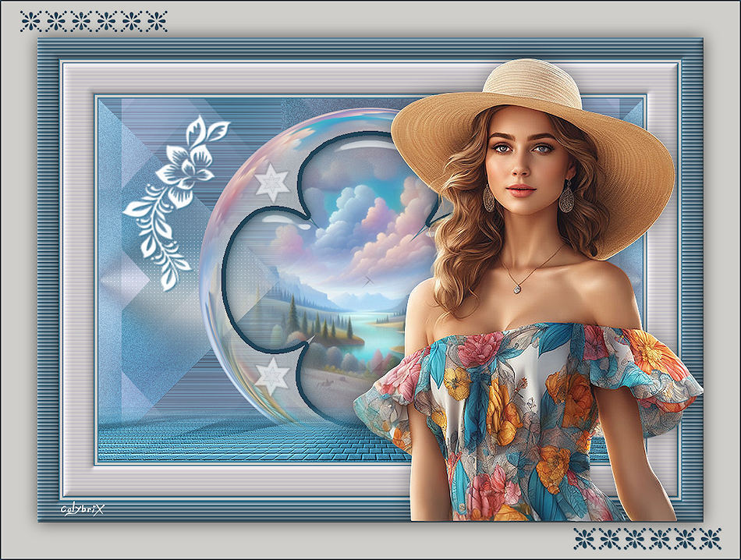The width and height of the screenshot is (741, 560).
Task: Click the CalybriX watermark signature
Action: pos(83,509)
